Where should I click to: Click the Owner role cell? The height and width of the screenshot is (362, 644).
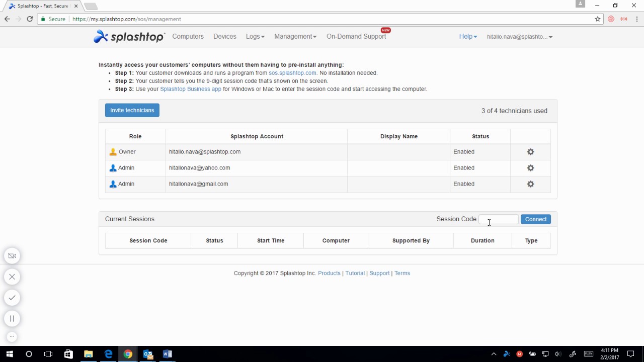(135, 152)
